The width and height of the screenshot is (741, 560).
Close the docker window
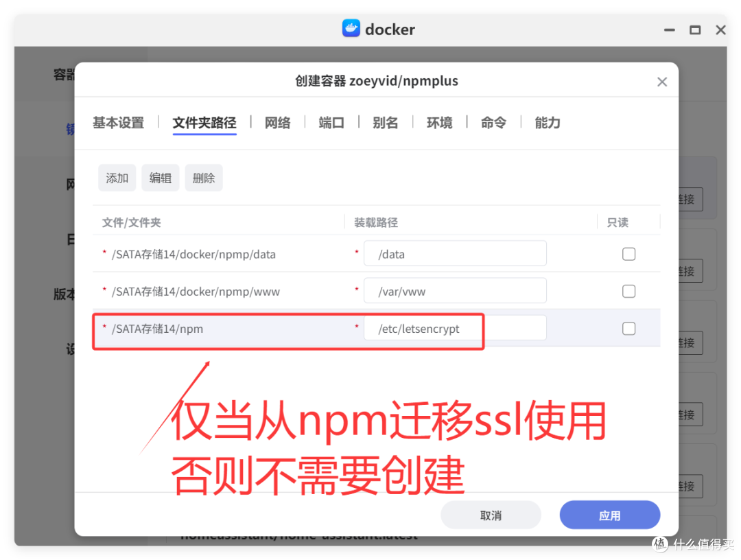pyautogui.click(x=720, y=30)
